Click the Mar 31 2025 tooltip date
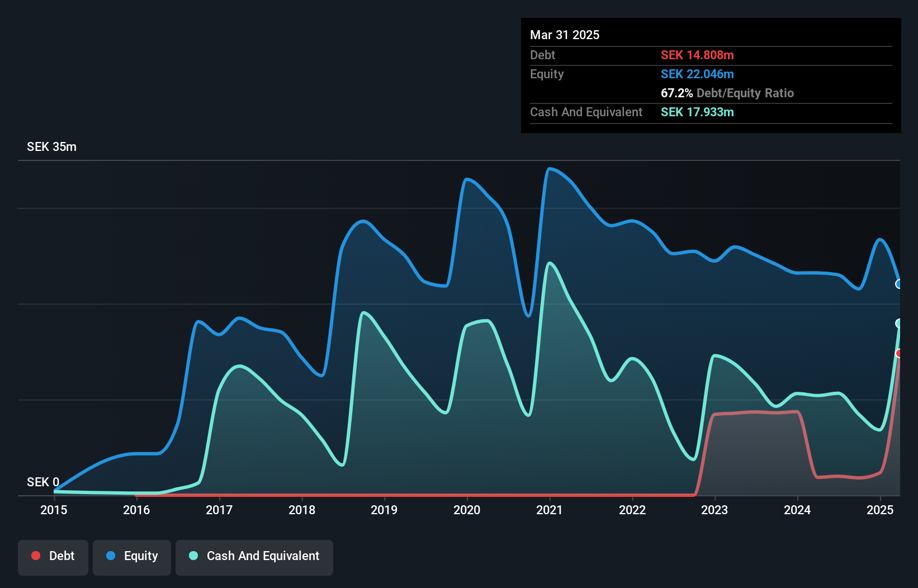The image size is (918, 588). [x=565, y=35]
